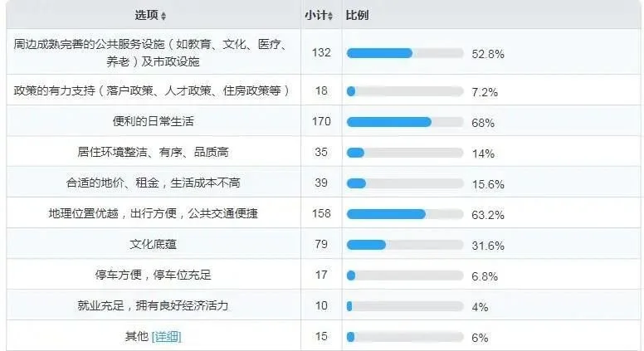Click the 31.6% bar for 文化底蕴
The width and height of the screenshot is (644, 351).
point(405,245)
